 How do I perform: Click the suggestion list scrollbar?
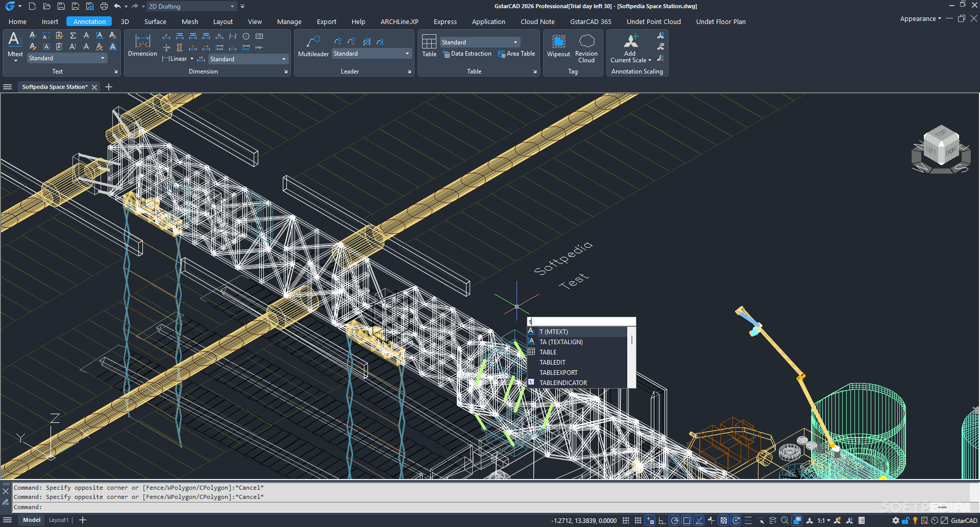coord(632,340)
